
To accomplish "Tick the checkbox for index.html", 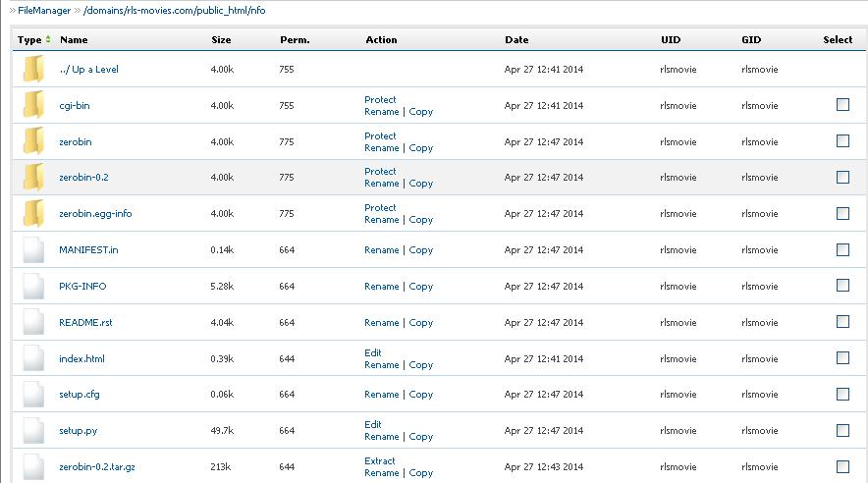I will (x=842, y=358).
